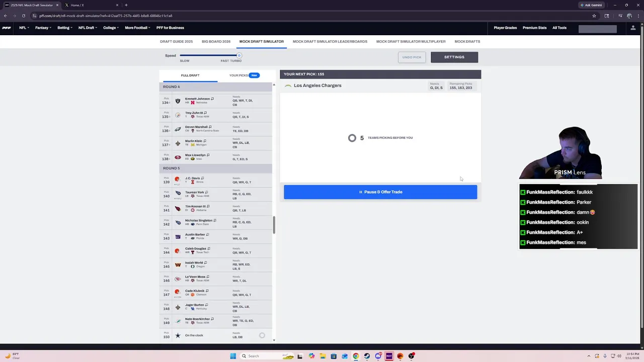Go back using the browser back arrow
644x362 pixels.
coord(6,16)
